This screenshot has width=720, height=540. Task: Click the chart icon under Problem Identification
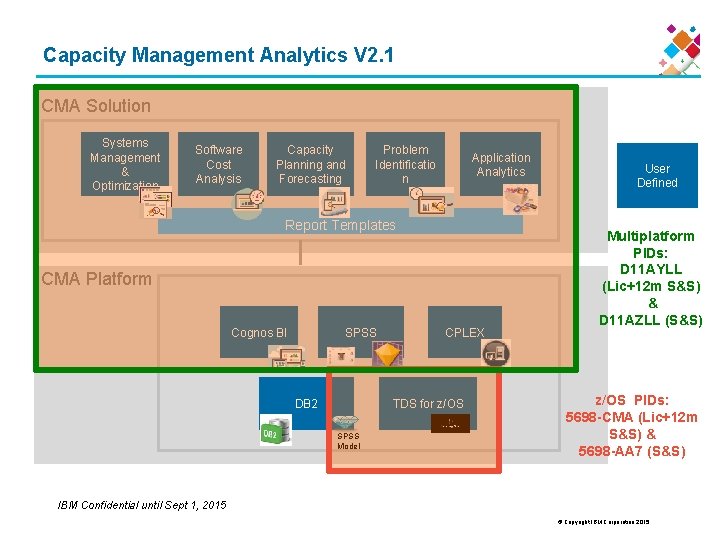point(432,201)
